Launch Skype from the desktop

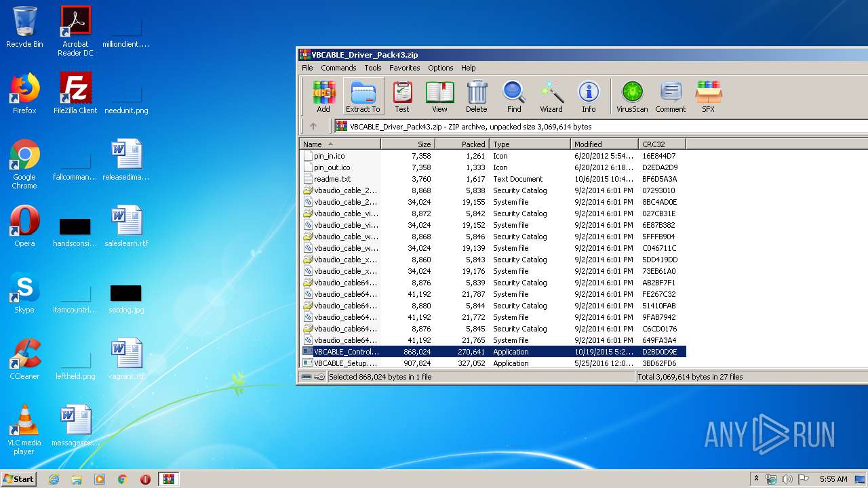pyautogui.click(x=24, y=293)
